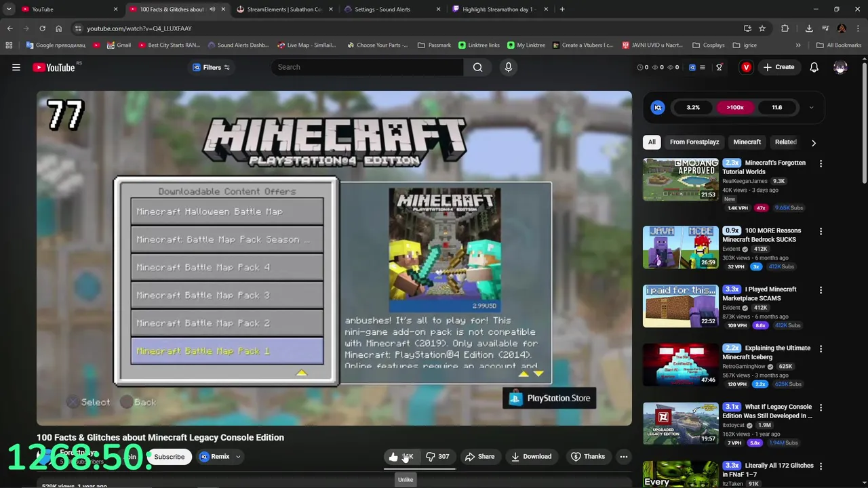
Task: Go to the YouTube home logo
Action: [54, 67]
